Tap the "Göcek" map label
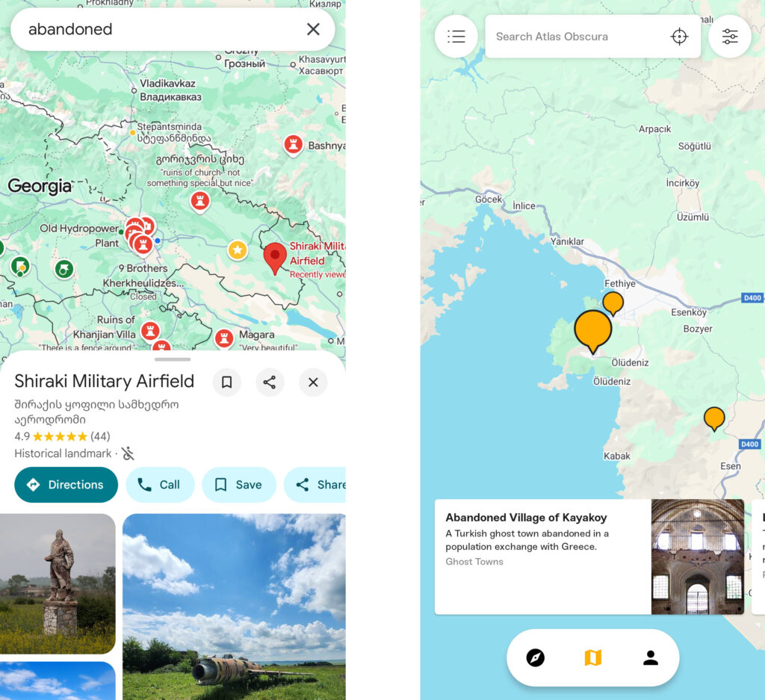 coord(489,199)
